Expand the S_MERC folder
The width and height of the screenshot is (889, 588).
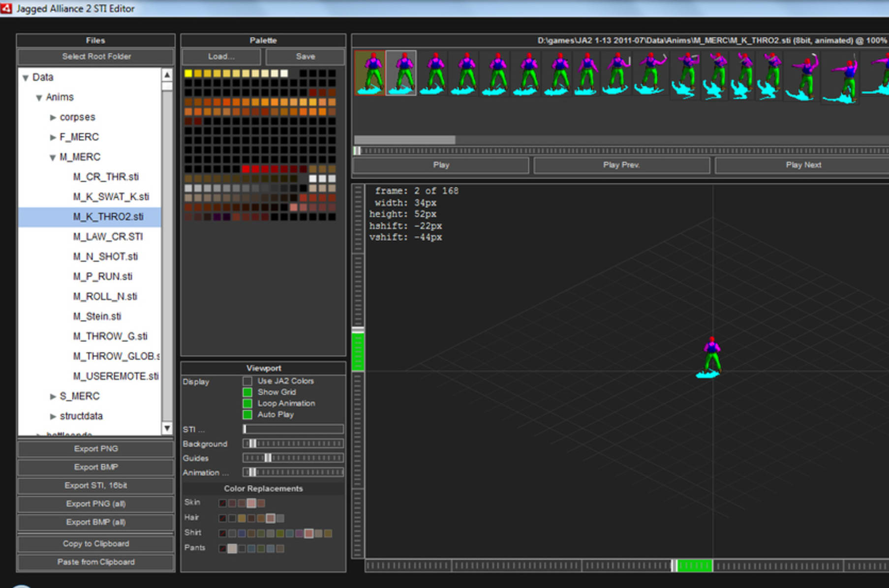(53, 397)
